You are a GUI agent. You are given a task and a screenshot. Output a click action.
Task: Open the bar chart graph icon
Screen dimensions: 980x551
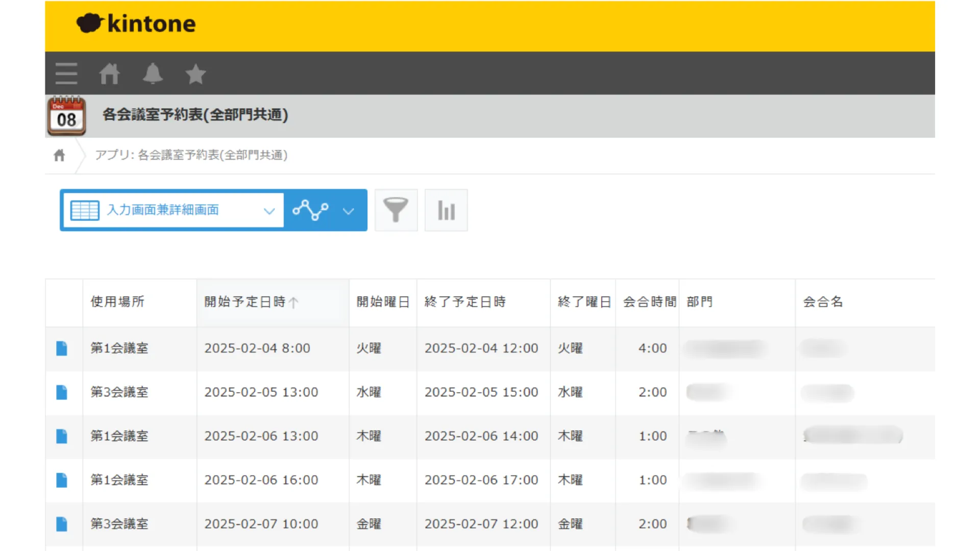tap(446, 210)
